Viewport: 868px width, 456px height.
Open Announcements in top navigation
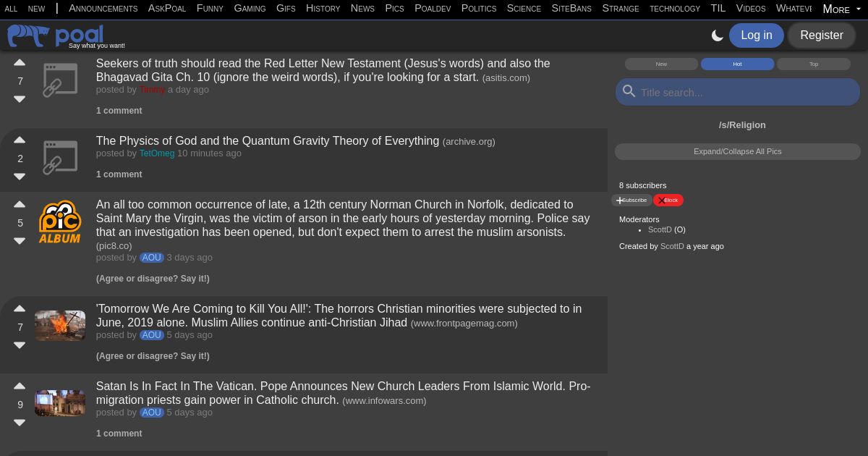click(103, 9)
